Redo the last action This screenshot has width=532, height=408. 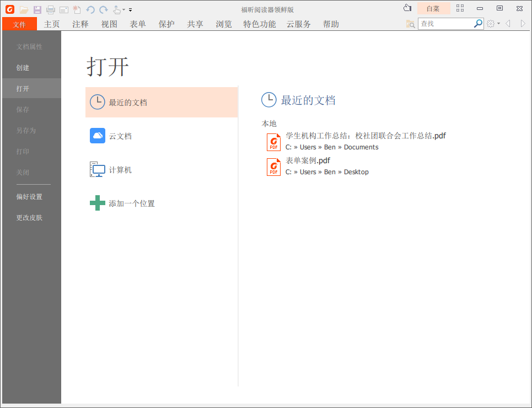[103, 9]
